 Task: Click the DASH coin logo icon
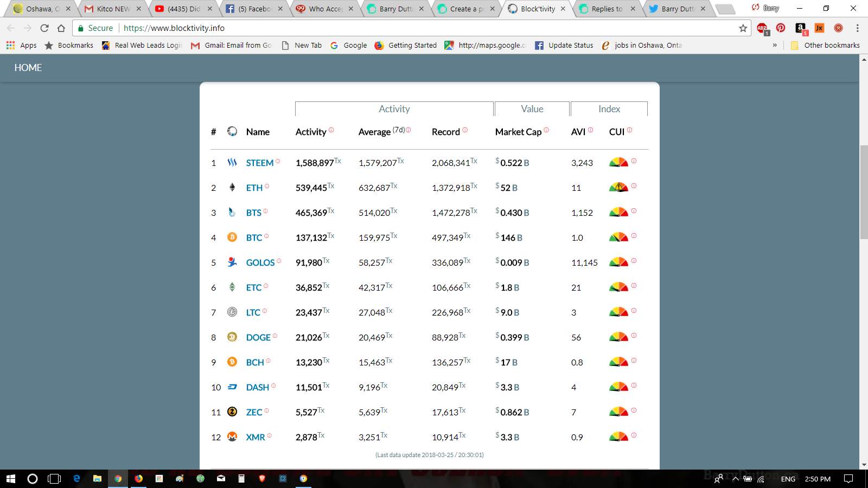(232, 387)
